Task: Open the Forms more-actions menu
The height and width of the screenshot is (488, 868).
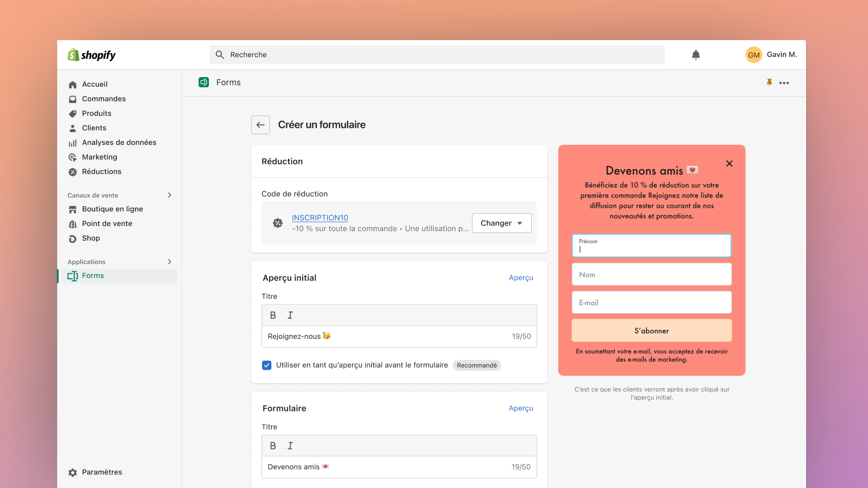Action: pos(784,83)
